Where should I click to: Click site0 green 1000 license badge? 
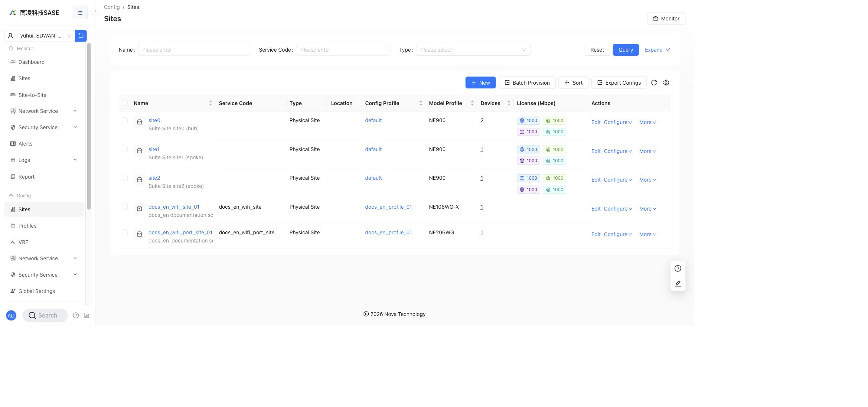554,121
